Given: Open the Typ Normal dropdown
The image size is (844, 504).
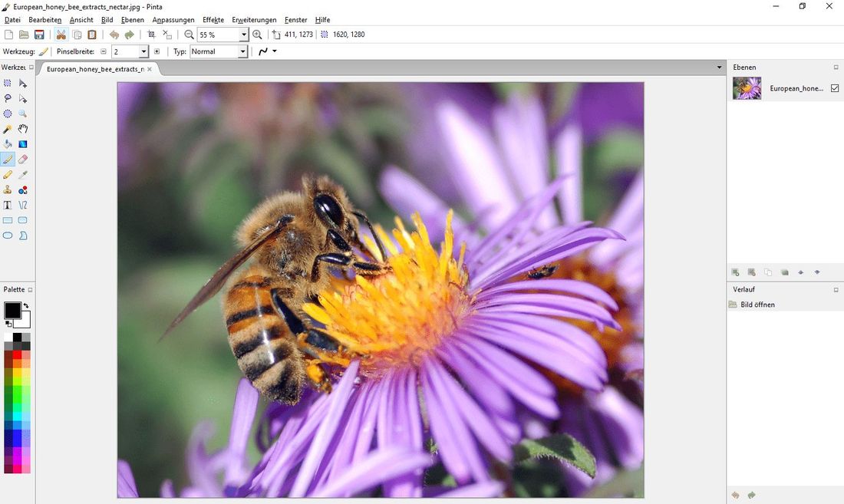Looking at the screenshot, I should pos(243,51).
